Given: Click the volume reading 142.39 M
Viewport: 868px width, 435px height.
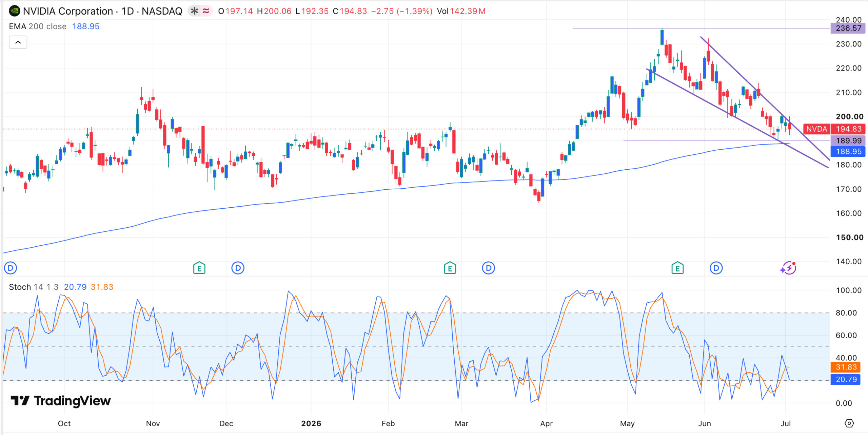Looking at the screenshot, I should pyautogui.click(x=468, y=11).
